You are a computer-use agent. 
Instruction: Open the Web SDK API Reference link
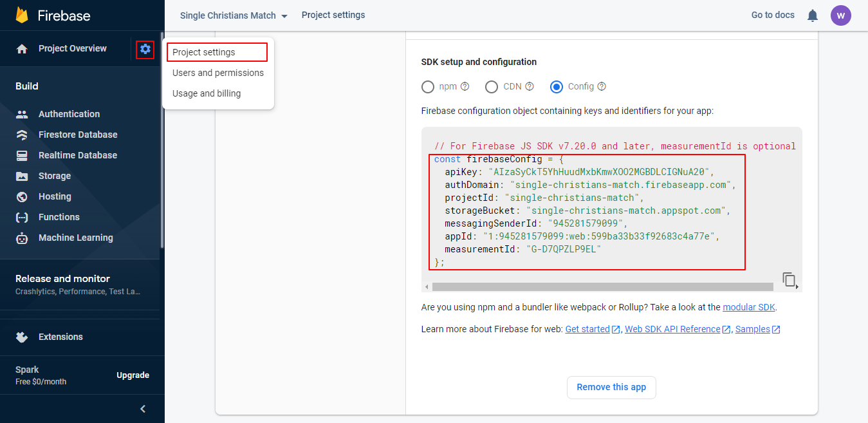(x=672, y=329)
